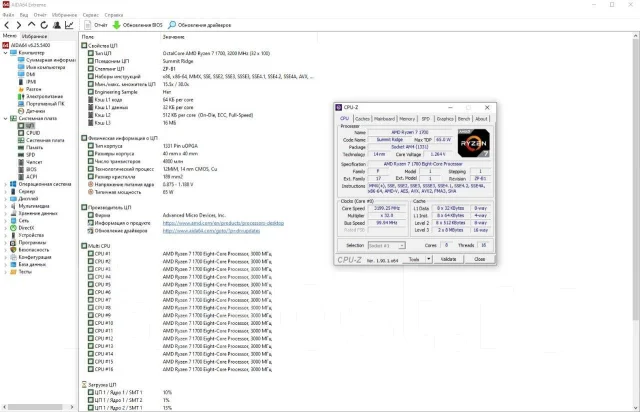Go back with the toolbar left arrow
Viewport: 640px width, 412px height.
point(7,25)
